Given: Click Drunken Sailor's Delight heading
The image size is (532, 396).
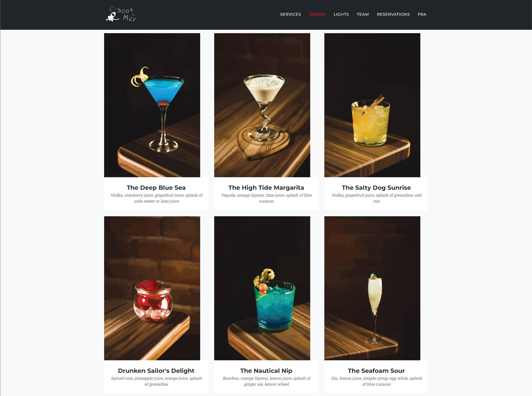Looking at the screenshot, I should 156,371.
